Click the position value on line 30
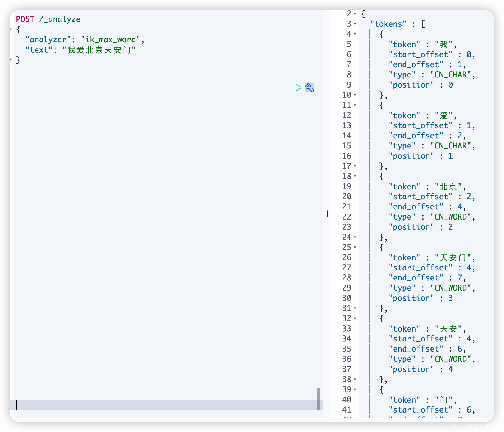 point(450,298)
